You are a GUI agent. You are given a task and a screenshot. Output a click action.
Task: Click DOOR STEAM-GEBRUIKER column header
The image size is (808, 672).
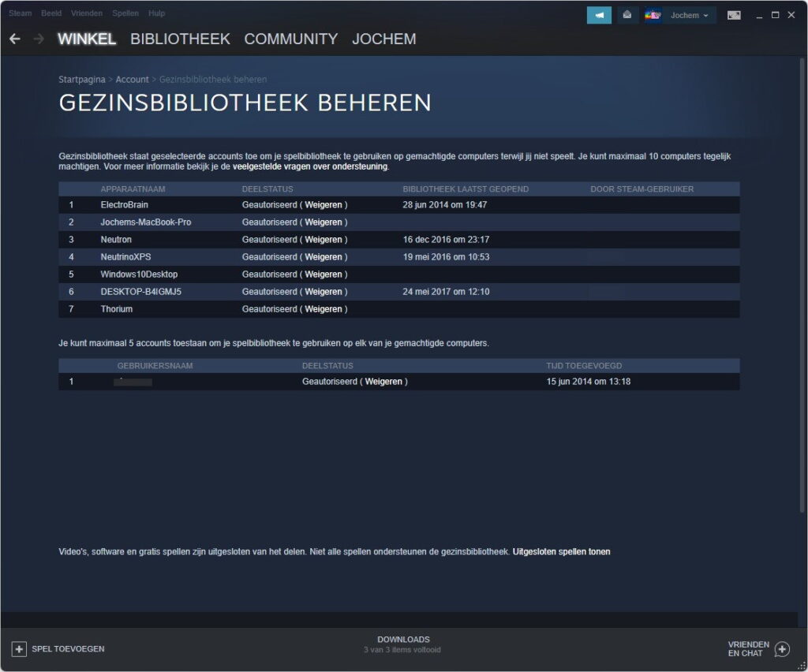tap(642, 189)
